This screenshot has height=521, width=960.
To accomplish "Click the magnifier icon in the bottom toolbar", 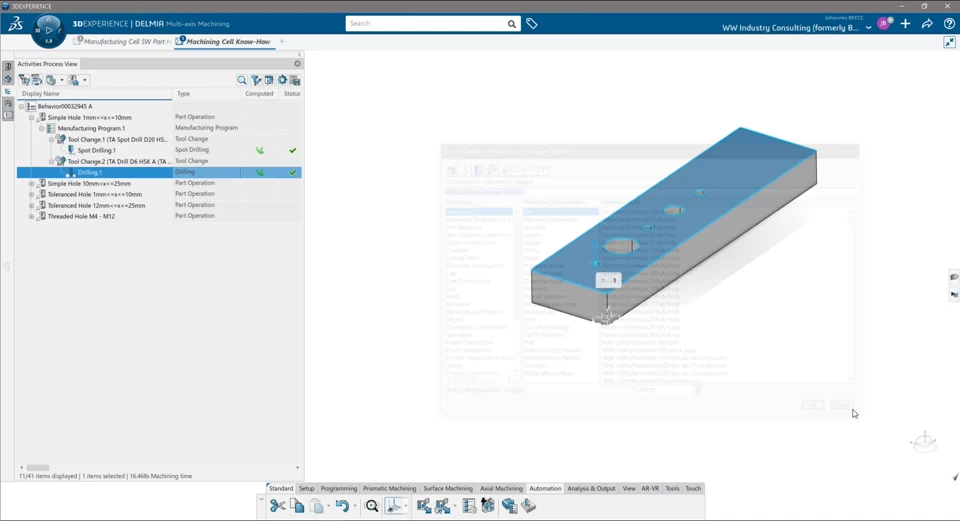I will [372, 506].
